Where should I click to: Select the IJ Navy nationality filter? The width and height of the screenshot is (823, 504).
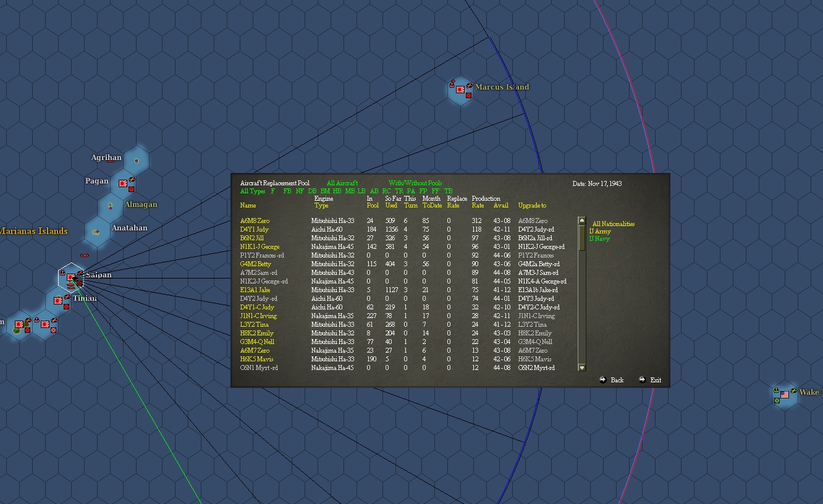click(x=599, y=239)
